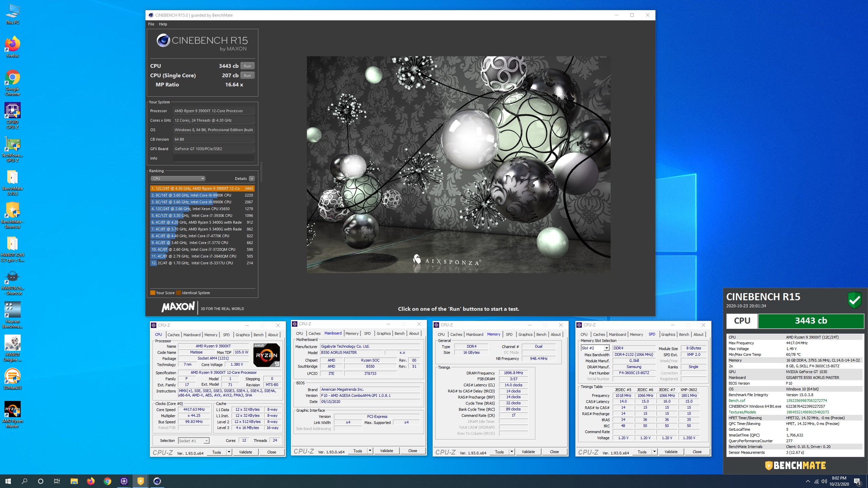
Task: Open Bench tab in first CPU-Z window
Action: (259, 335)
